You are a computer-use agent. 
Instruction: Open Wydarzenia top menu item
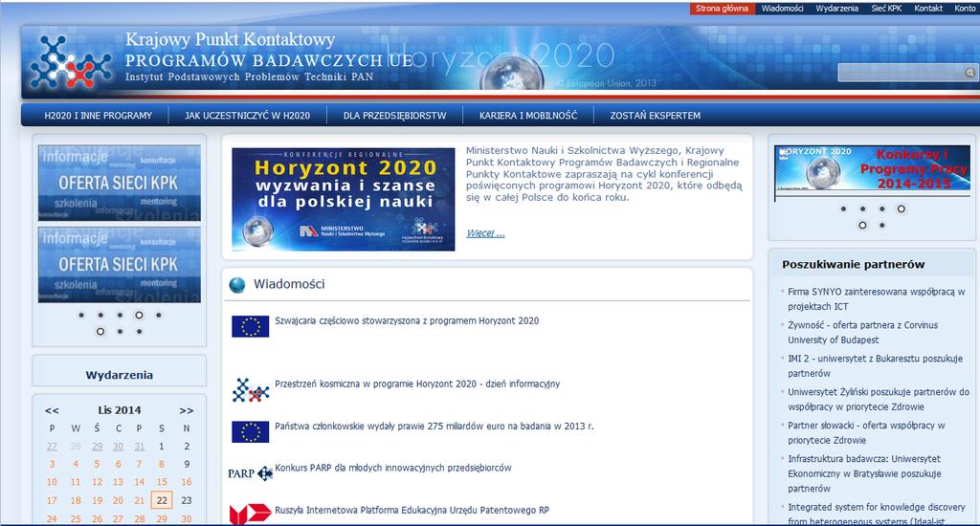tap(836, 8)
